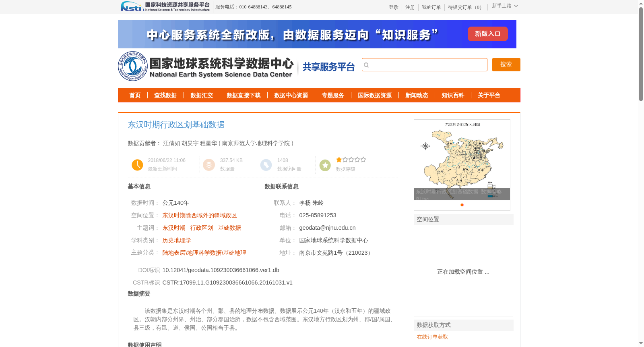Click the 东汉时期 keyword link

[174, 228]
